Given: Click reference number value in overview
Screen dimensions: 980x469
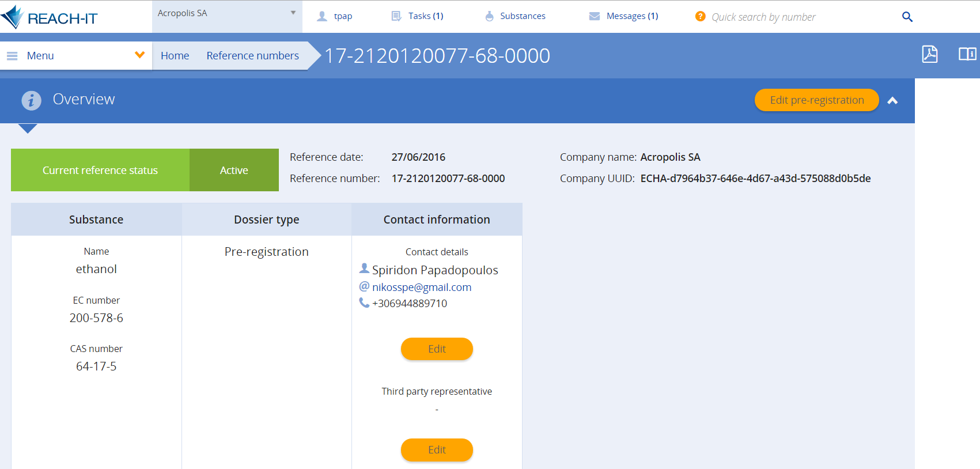Looking at the screenshot, I should point(448,179).
